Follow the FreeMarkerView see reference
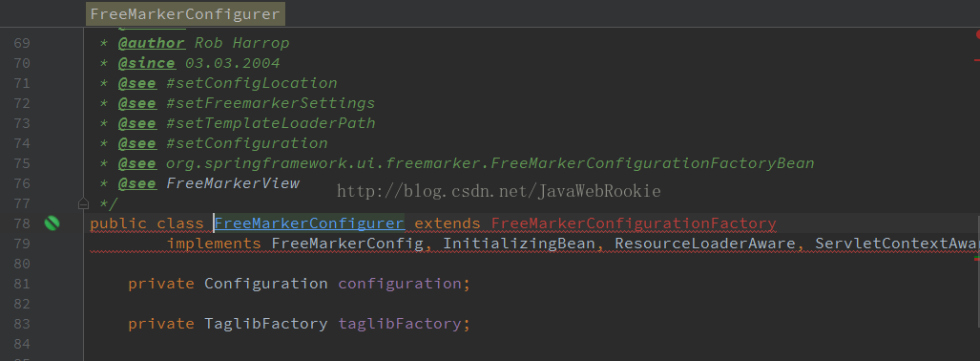980x361 pixels. 233,183
